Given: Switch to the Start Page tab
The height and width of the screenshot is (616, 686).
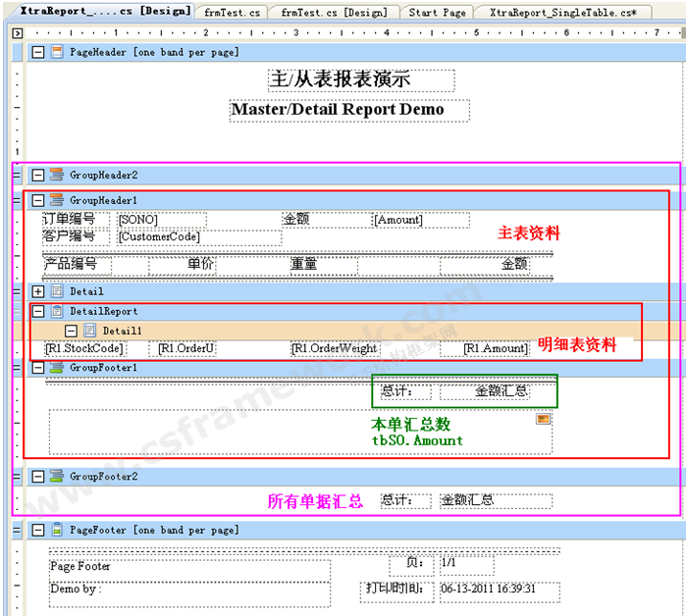Looking at the screenshot, I should 437,12.
